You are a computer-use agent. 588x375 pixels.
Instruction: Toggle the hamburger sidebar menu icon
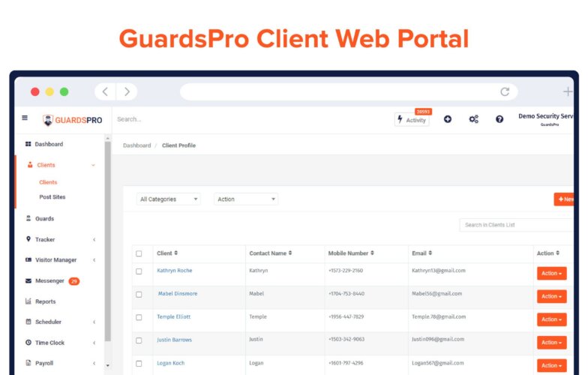point(25,118)
